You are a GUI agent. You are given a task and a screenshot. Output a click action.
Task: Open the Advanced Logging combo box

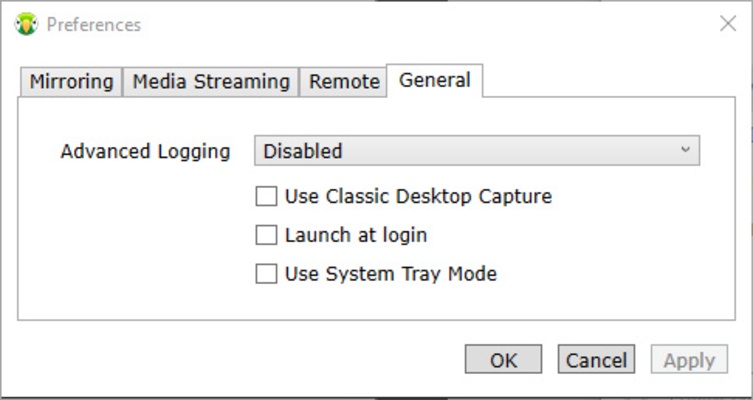click(476, 151)
